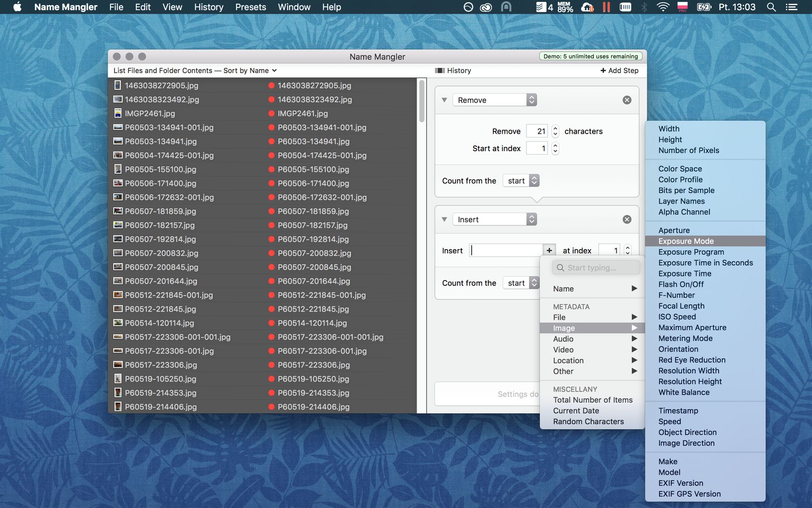
Task: Click the Wi-Fi status icon
Action: (x=663, y=7)
